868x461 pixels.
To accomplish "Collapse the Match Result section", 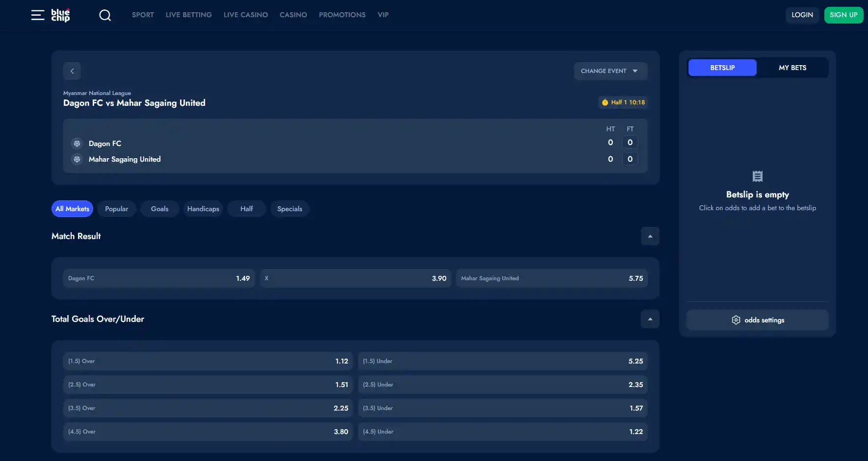I will tap(650, 236).
